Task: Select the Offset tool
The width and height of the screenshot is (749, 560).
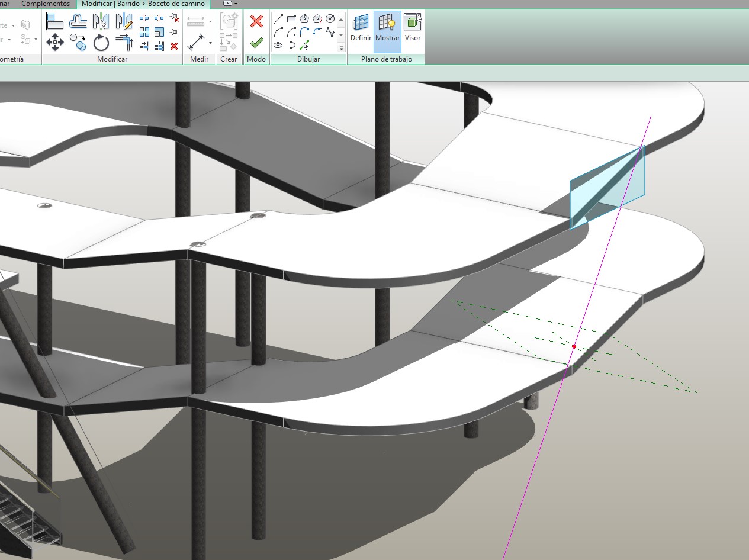Action: coord(78,22)
